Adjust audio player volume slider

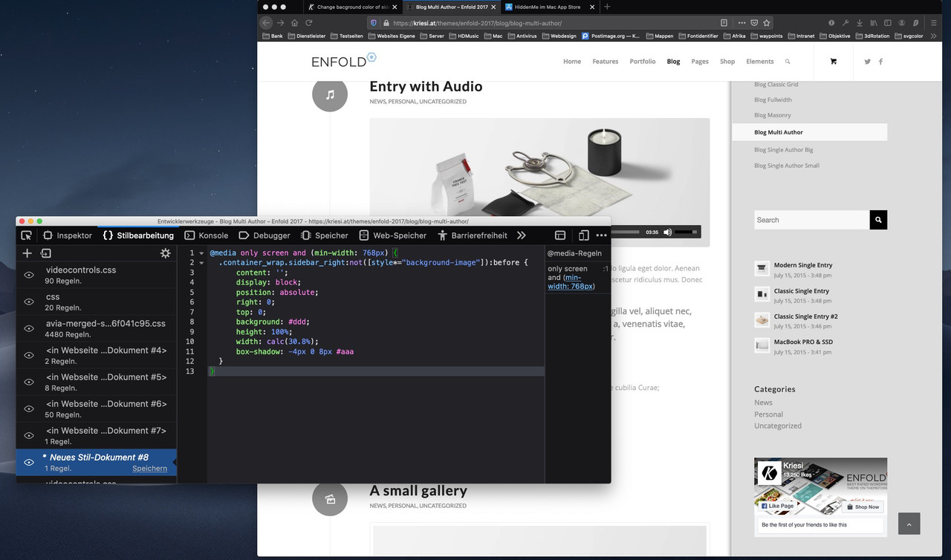coord(686,232)
